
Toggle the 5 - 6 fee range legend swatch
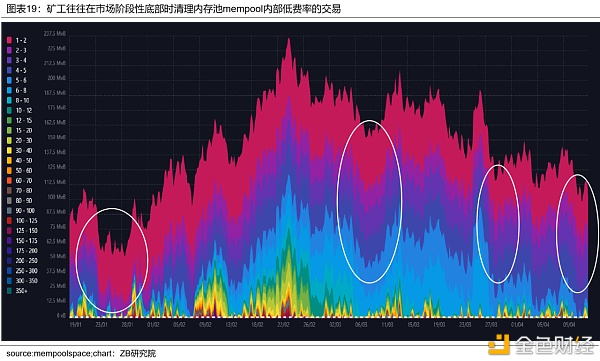[10, 80]
